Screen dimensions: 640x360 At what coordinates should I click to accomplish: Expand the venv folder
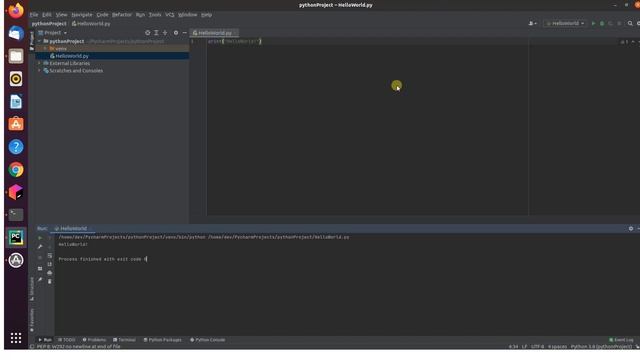45,49
